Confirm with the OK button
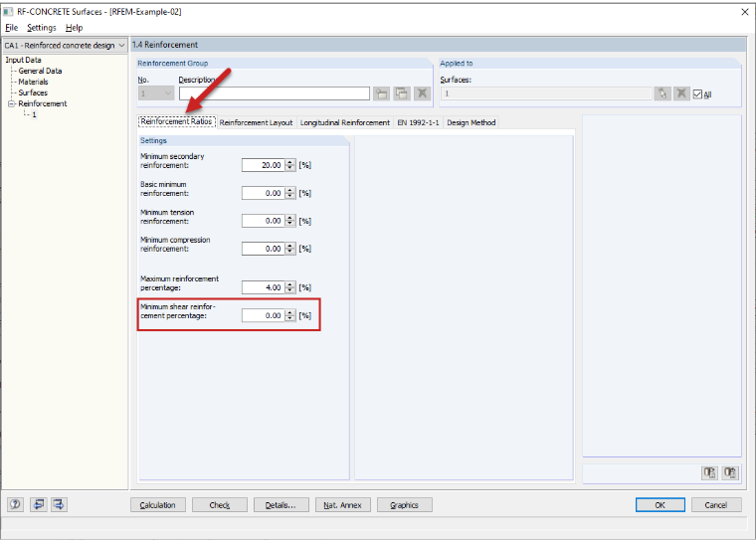This screenshot has height=542, width=756. pos(661,505)
